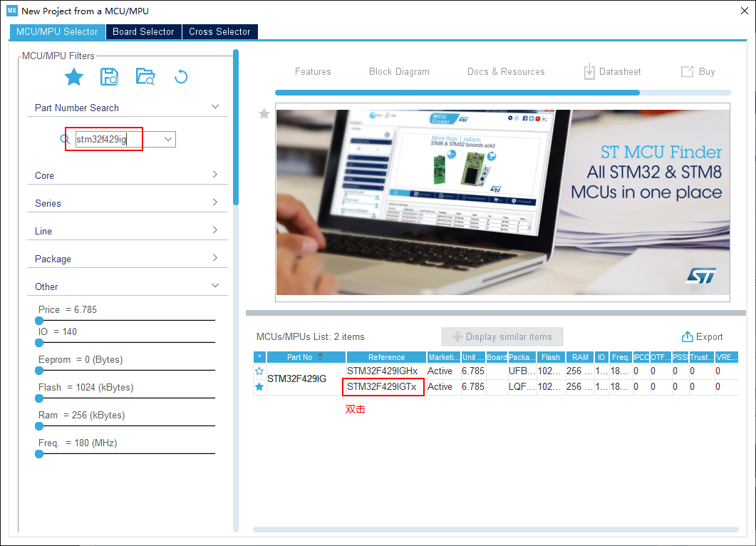
Task: Select the STM32F429IG part number cell
Action: click(306, 378)
